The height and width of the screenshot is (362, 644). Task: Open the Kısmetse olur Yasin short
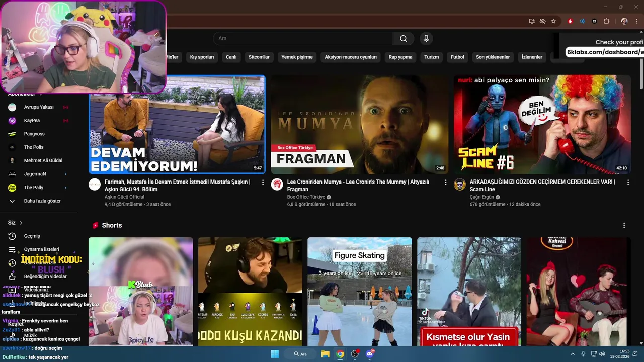coord(469,292)
